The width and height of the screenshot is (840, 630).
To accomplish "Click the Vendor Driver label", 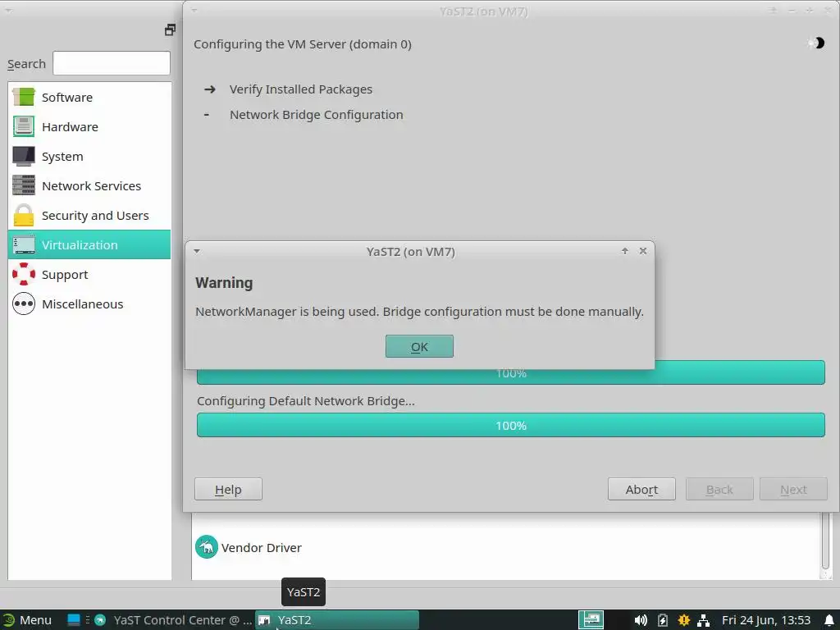I will point(262,547).
